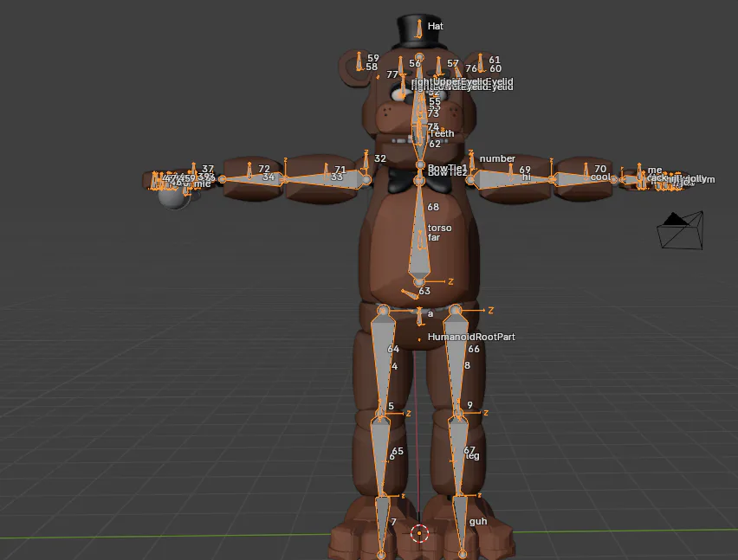This screenshot has width=738, height=560.
Task: Click the "7" foot bone label
Action: [393, 521]
